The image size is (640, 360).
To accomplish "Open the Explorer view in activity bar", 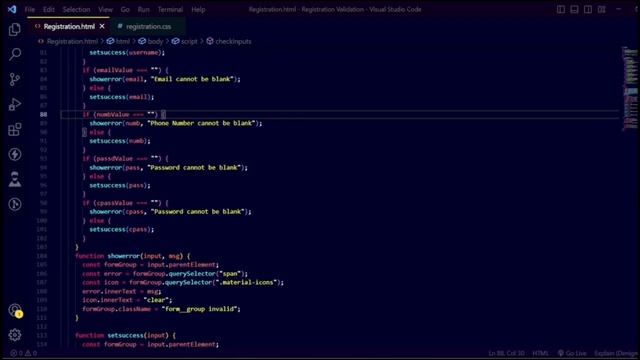I will 15,29.
